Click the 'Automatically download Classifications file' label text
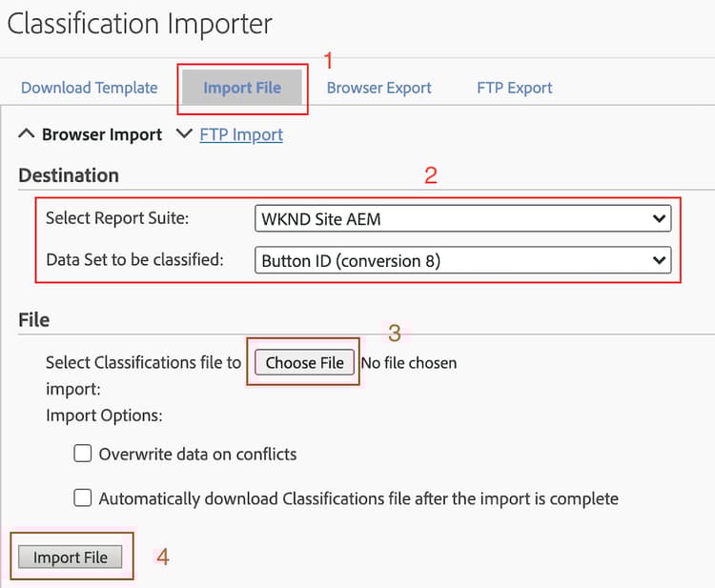Image resolution: width=715 pixels, height=588 pixels. tap(358, 498)
